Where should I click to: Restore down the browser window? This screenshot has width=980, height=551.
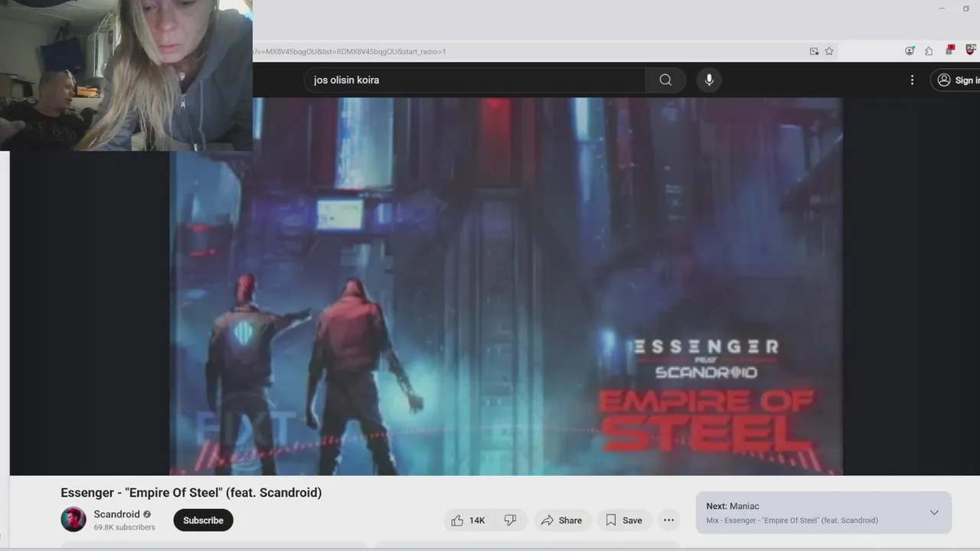(x=966, y=8)
